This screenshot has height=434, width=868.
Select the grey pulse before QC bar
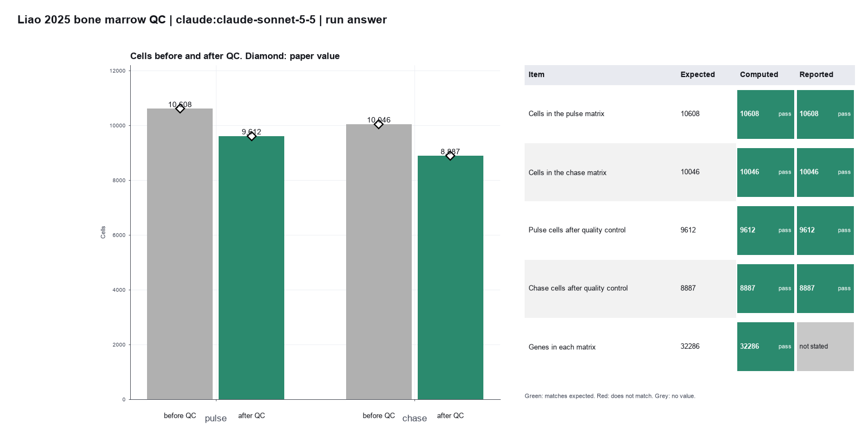tap(180, 254)
